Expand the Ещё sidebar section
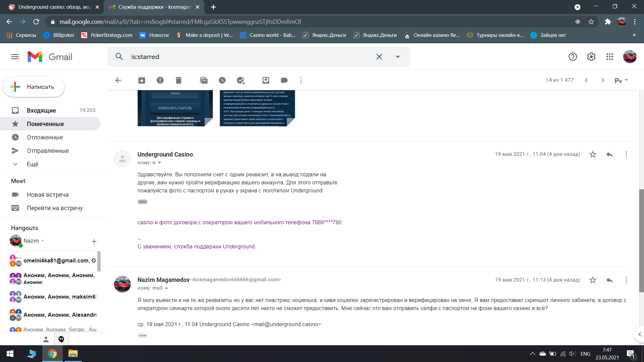The height and width of the screenshot is (362, 644). [33, 164]
